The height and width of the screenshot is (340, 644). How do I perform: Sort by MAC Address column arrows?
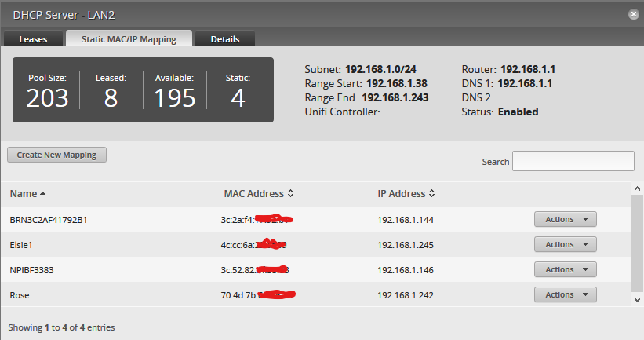(x=290, y=193)
